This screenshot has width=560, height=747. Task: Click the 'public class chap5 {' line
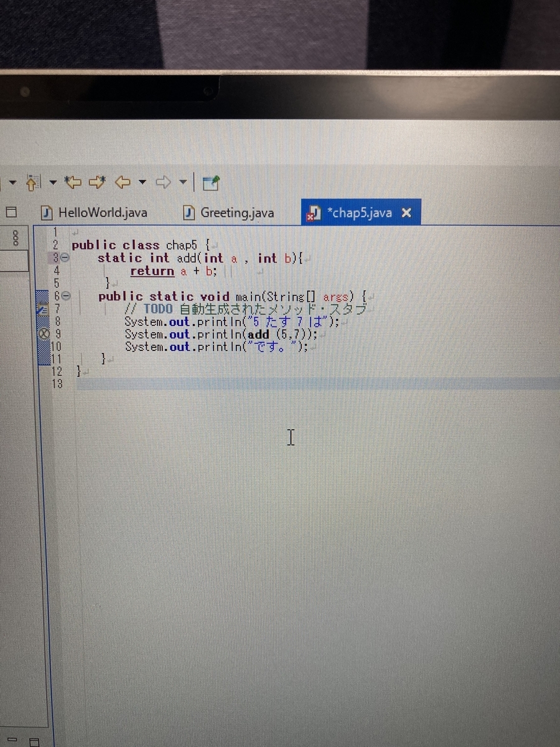[x=140, y=245]
